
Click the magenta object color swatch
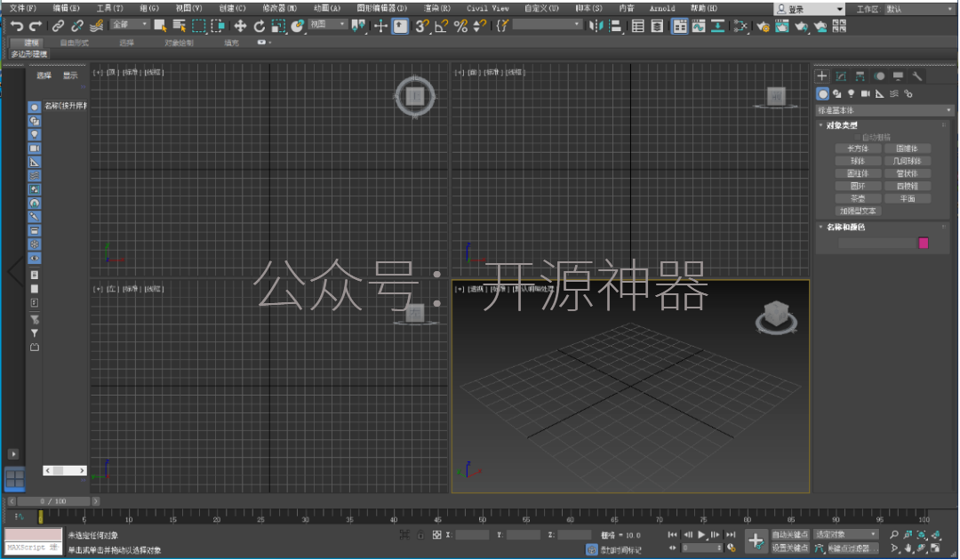(924, 243)
